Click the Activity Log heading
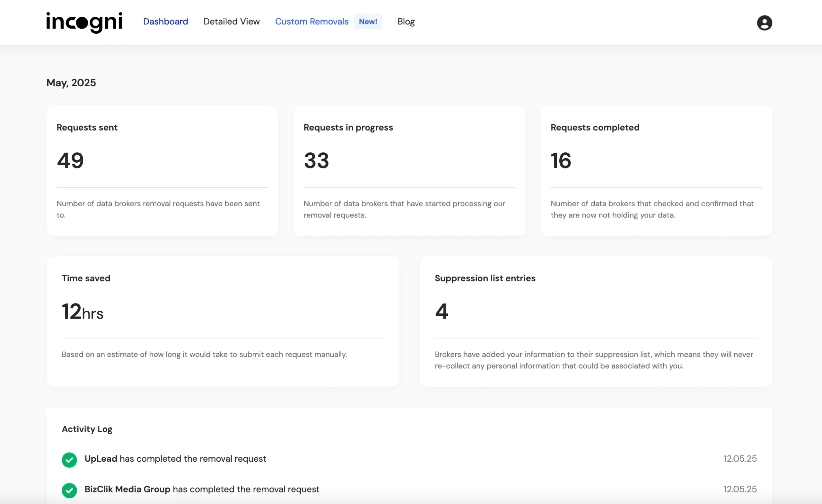822x504 pixels. (87, 429)
